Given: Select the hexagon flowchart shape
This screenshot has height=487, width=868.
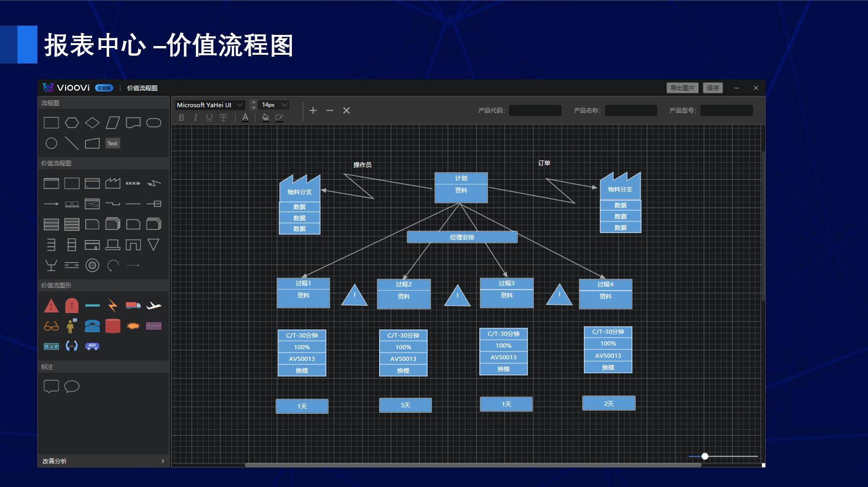Looking at the screenshot, I should point(72,123).
